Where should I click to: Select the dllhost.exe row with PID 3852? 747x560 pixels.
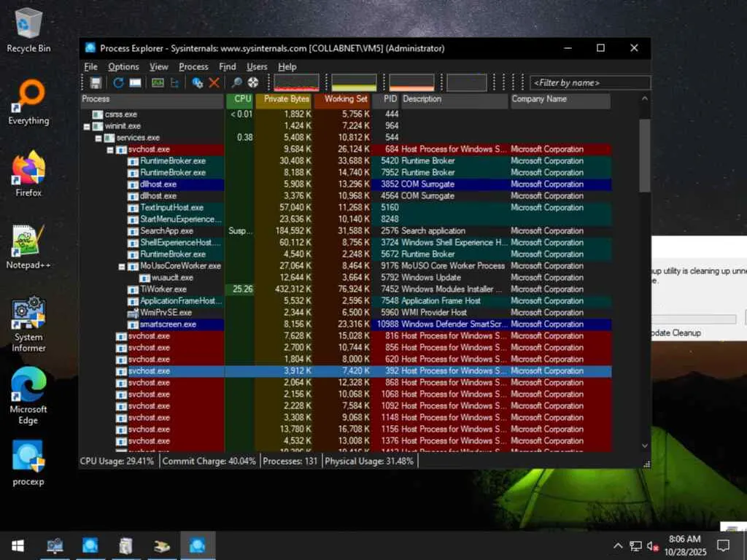coord(346,184)
